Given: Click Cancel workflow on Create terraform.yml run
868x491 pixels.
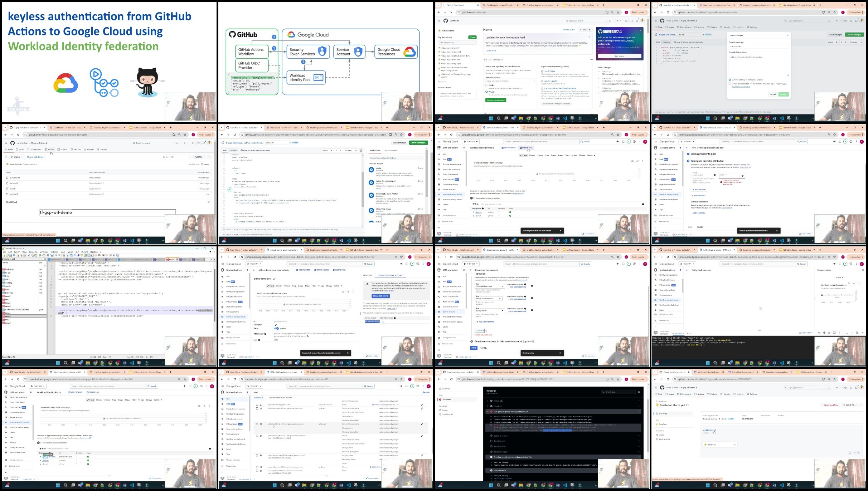Looking at the screenshot, I should click(830, 405).
